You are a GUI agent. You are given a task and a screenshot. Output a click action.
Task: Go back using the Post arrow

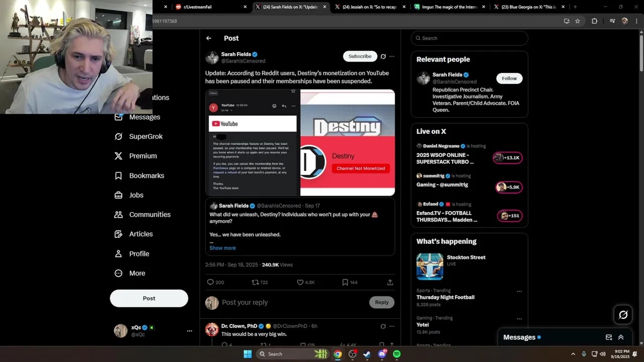[x=209, y=38]
